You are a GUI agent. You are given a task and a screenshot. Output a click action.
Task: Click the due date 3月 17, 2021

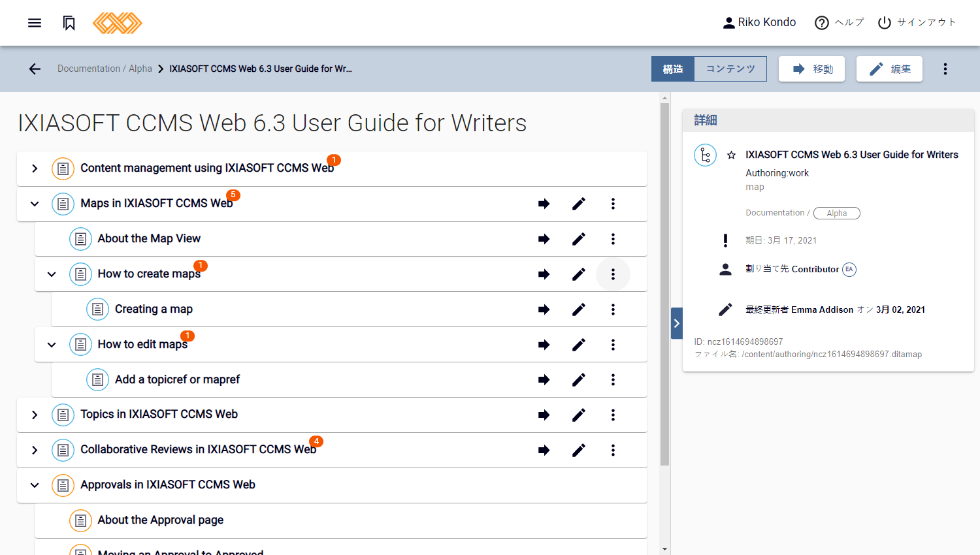(781, 240)
